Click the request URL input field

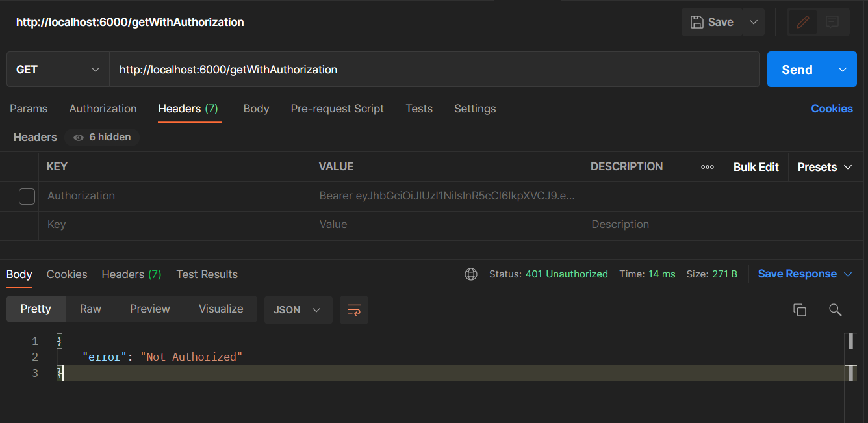pos(435,70)
